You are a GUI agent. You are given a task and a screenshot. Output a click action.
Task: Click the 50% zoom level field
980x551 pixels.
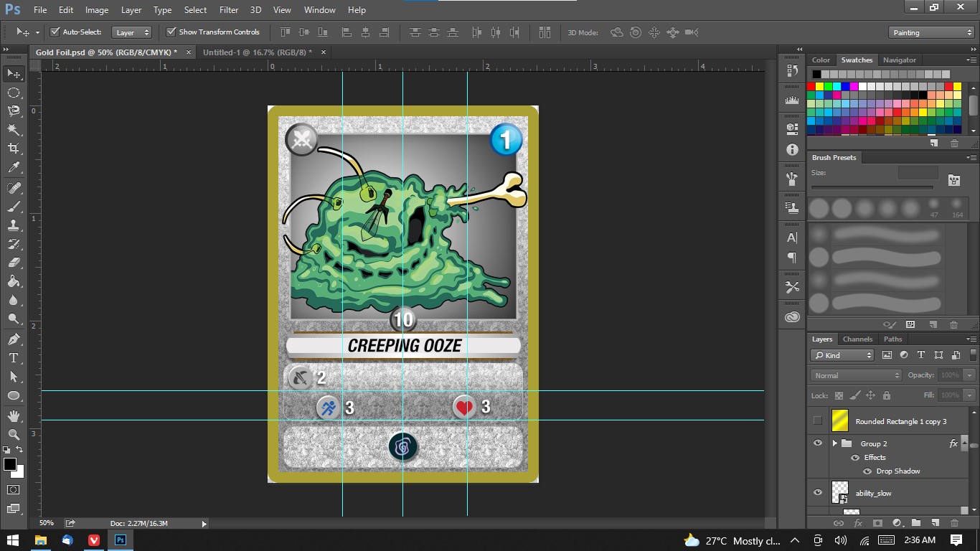pyautogui.click(x=47, y=523)
